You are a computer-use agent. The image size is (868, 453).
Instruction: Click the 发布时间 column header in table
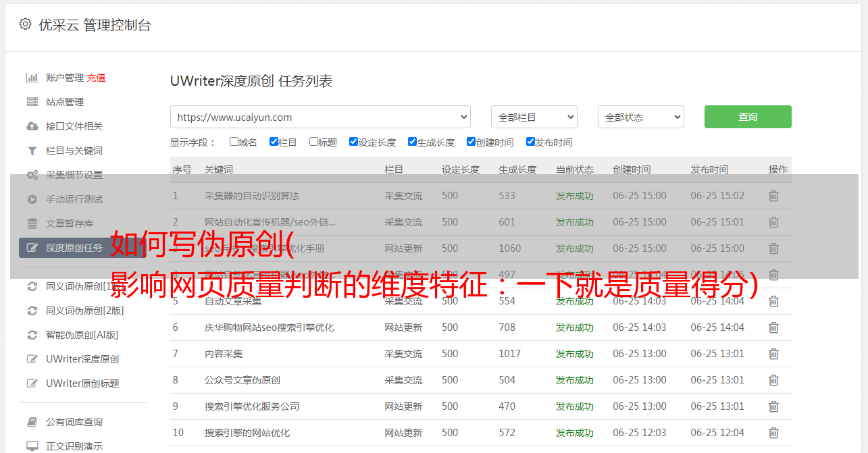click(709, 169)
